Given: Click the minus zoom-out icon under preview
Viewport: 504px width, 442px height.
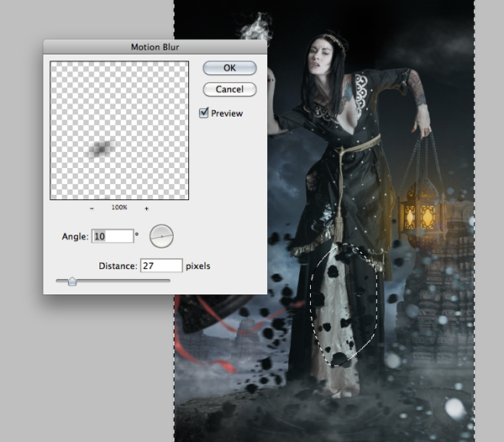Looking at the screenshot, I should coord(92,208).
